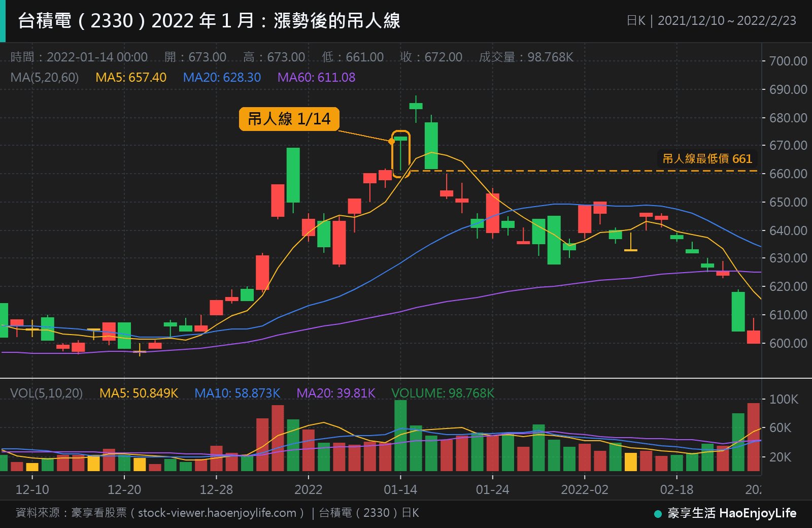Click the opening price 開：673.00

click(x=195, y=57)
